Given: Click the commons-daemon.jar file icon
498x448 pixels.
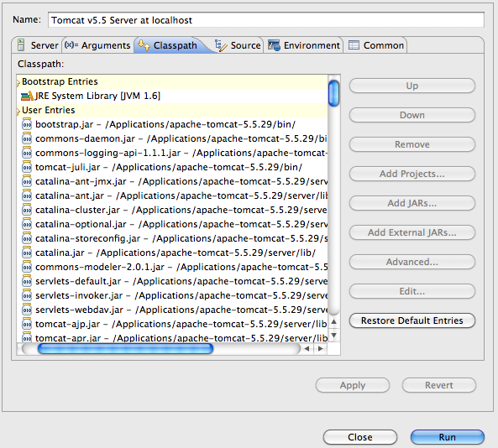Looking at the screenshot, I should (27, 138).
